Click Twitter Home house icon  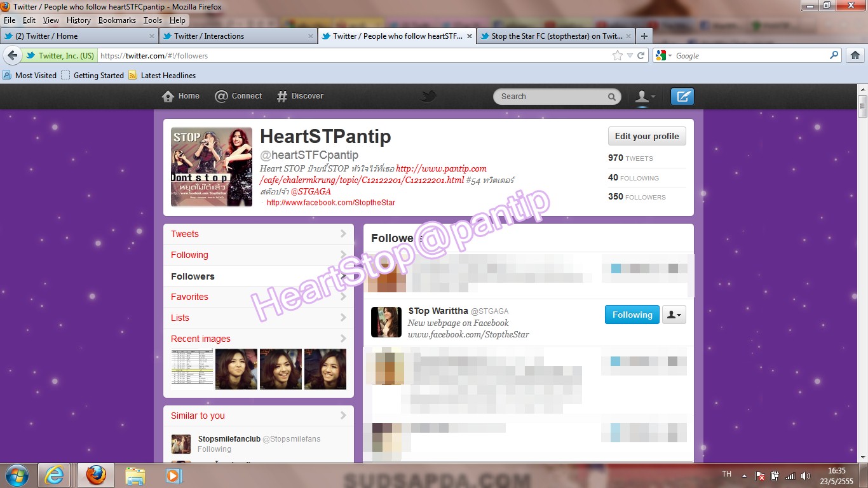[168, 96]
